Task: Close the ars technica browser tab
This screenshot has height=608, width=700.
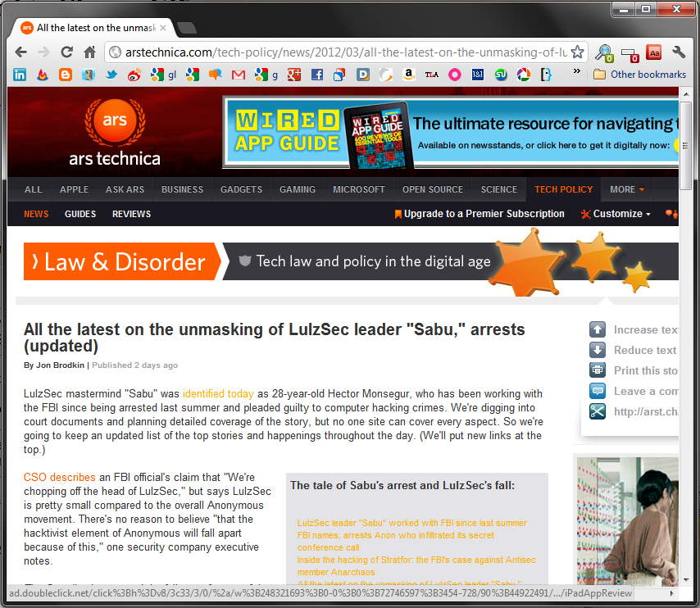Action: tap(163, 28)
